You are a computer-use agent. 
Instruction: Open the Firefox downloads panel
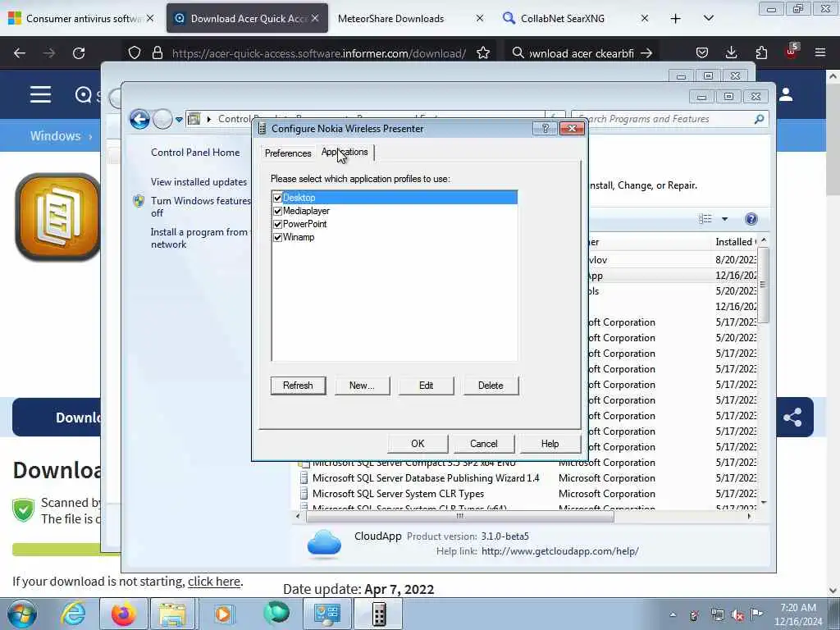coord(731,53)
